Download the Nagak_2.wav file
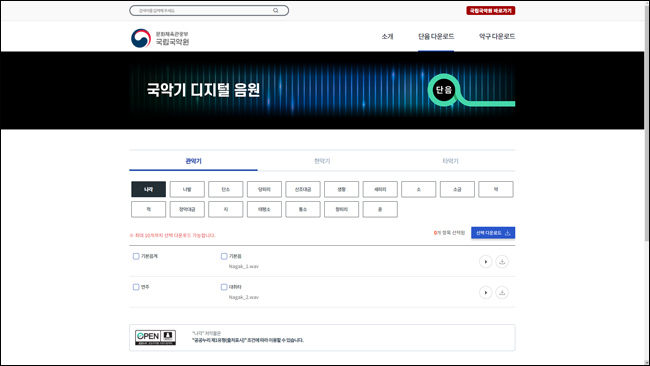 pos(502,293)
